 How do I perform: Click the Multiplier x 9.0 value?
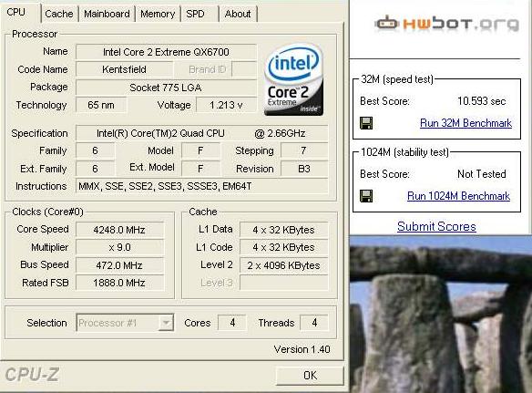pos(119,248)
